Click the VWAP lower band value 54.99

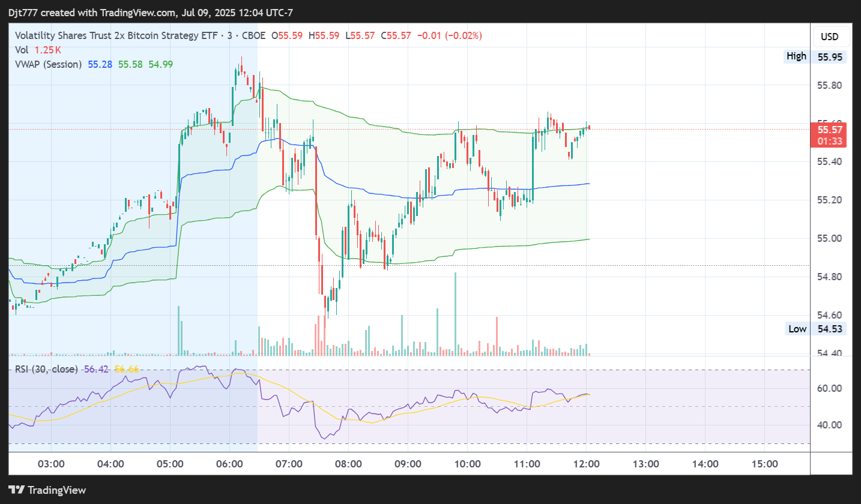click(x=160, y=64)
